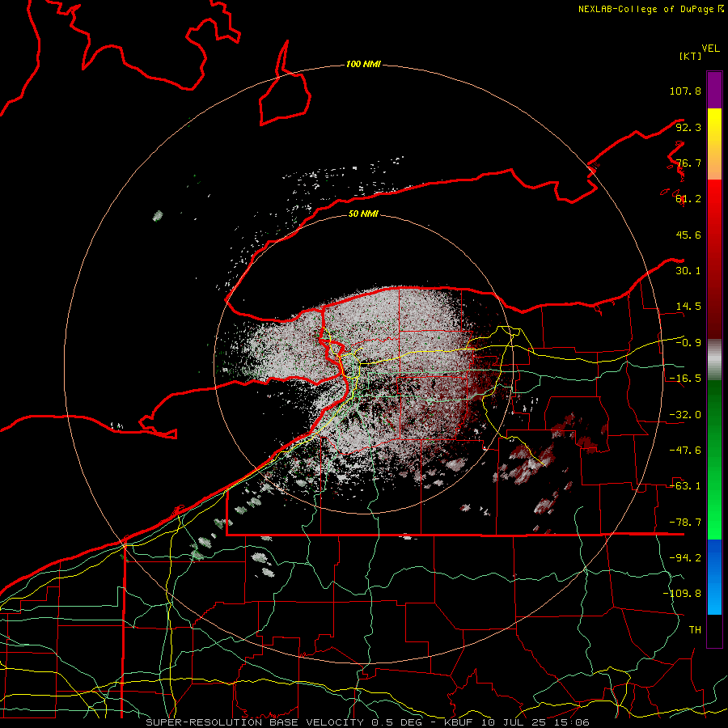Click the [KT] units label
Screen dimensions: 728x728
691,56
